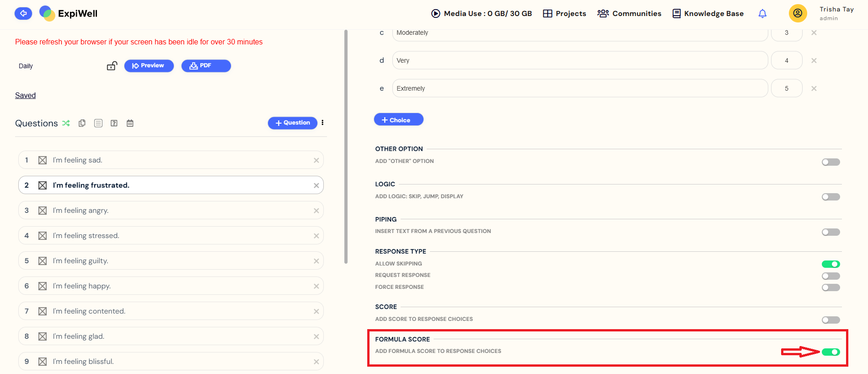Toggle the green shuffle questions icon
This screenshot has width=868, height=374.
click(x=66, y=123)
